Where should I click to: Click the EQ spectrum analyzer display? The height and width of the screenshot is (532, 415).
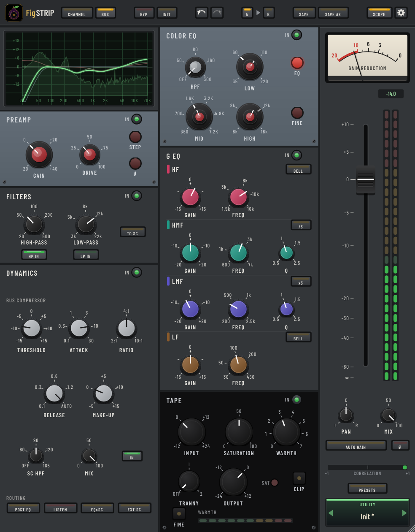[78, 68]
